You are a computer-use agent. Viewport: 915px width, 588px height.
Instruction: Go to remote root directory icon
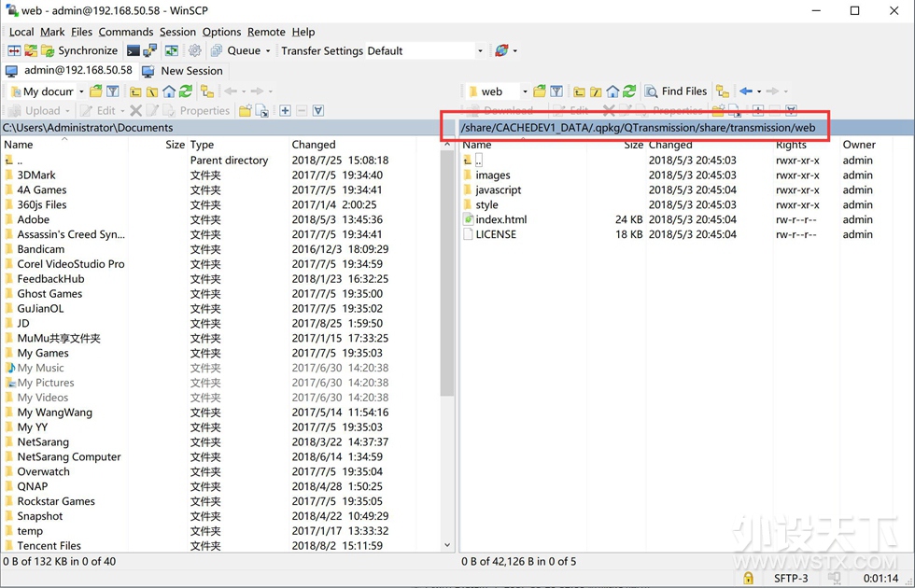pos(596,91)
